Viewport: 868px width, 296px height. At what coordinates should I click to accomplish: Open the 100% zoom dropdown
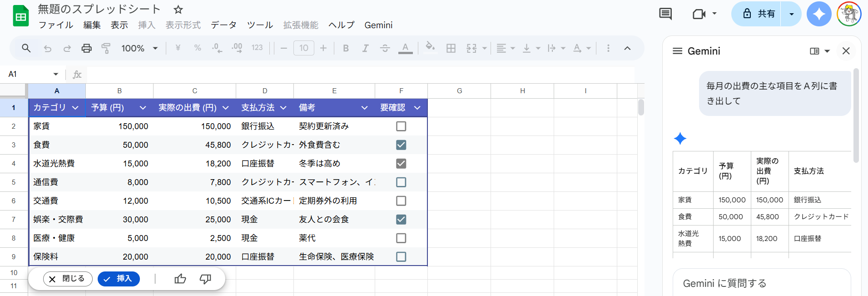coord(139,48)
